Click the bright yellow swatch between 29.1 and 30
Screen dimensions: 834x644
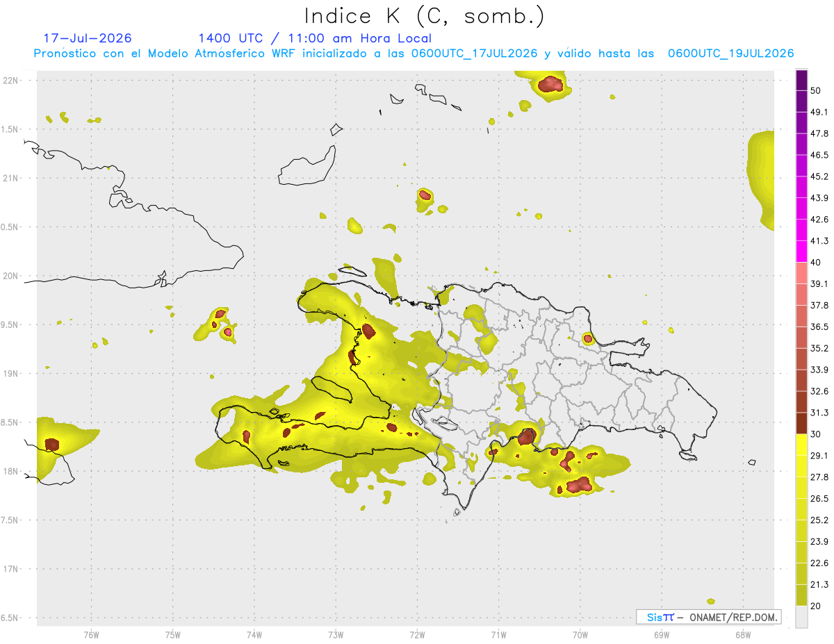click(x=802, y=444)
